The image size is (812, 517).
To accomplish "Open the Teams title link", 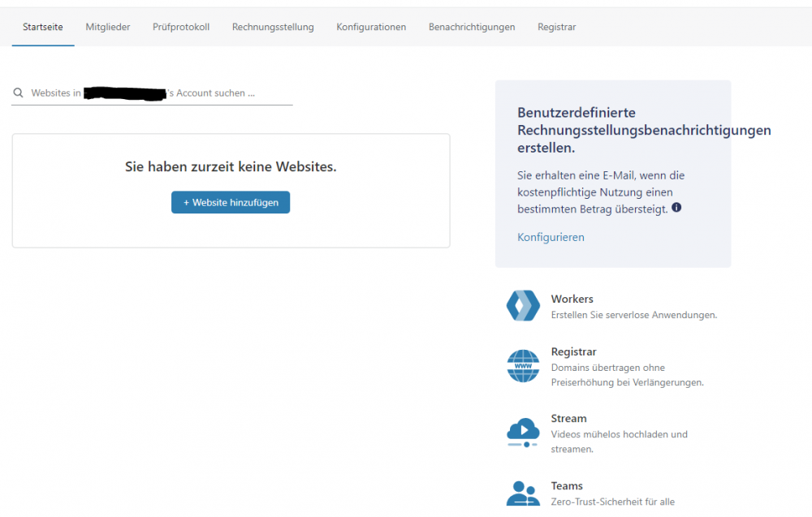I will (x=567, y=486).
